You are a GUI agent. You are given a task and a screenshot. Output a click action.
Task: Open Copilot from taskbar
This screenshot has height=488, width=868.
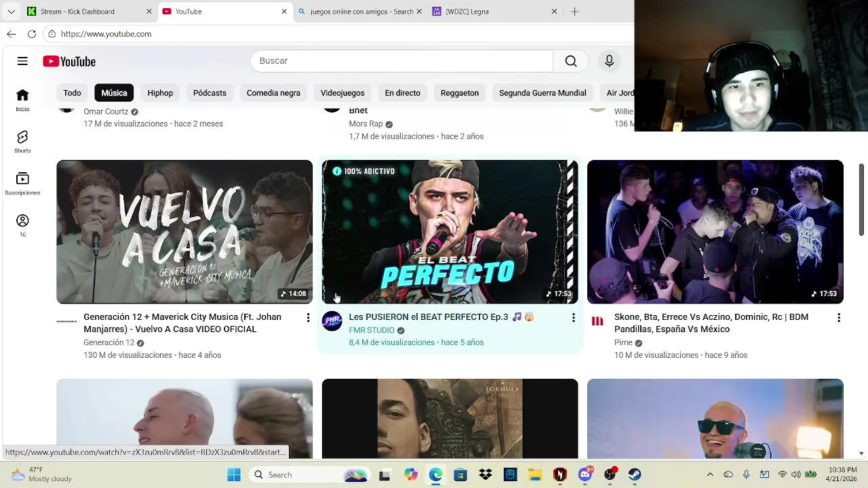click(x=410, y=474)
